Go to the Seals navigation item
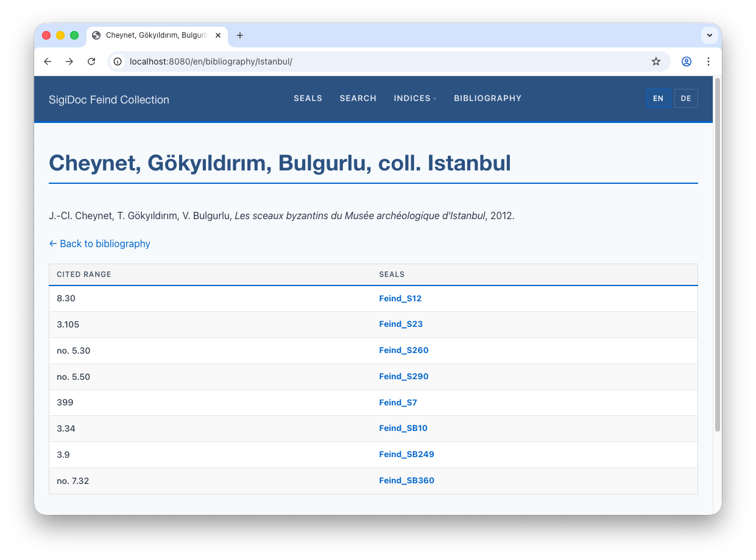This screenshot has height=560, width=756. [308, 99]
